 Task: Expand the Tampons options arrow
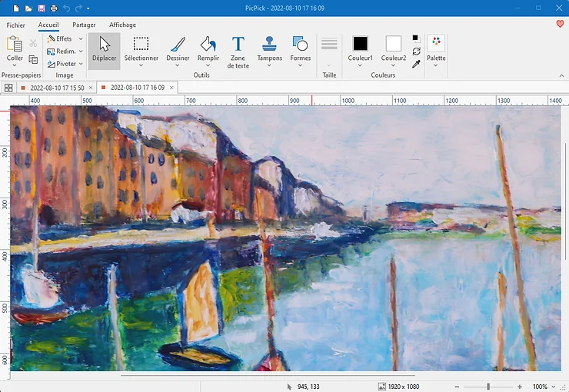[269, 65]
